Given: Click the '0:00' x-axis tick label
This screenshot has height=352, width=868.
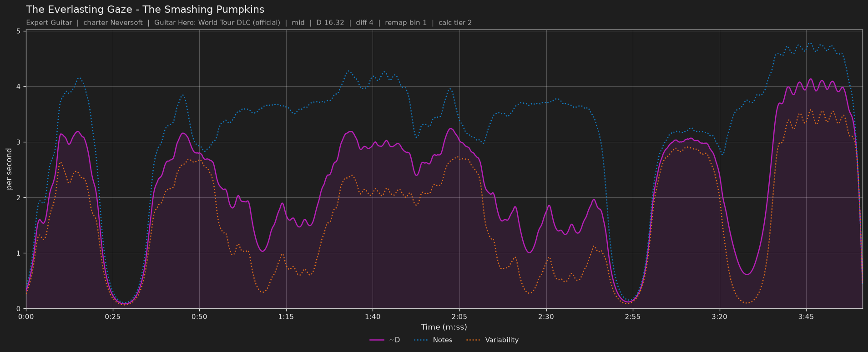Looking at the screenshot, I should (x=26, y=317).
